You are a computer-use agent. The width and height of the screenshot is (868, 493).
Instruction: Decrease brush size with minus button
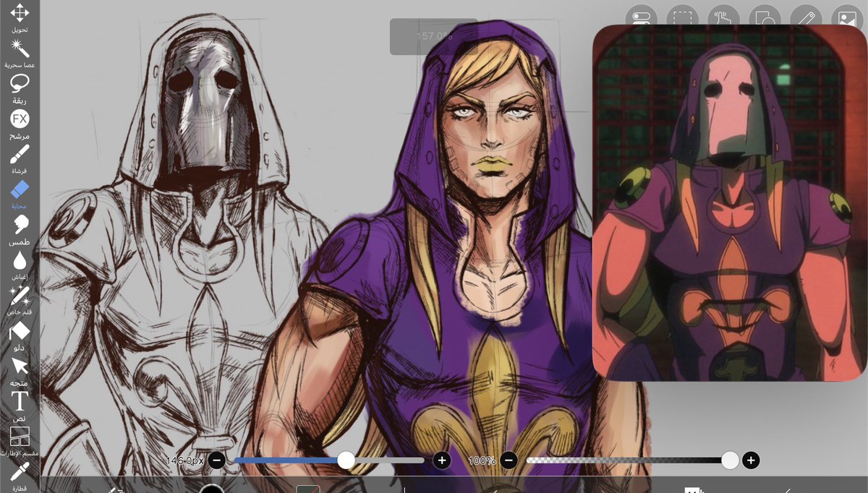tap(218, 460)
